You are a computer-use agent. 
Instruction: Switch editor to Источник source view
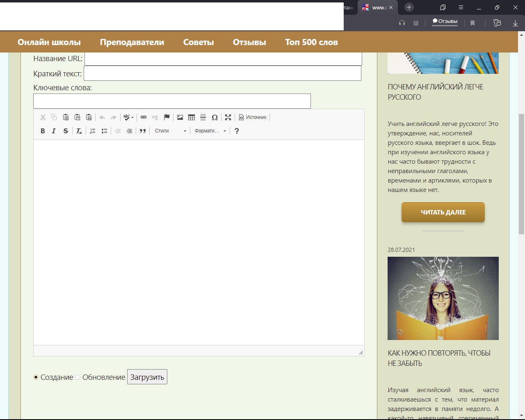[253, 117]
